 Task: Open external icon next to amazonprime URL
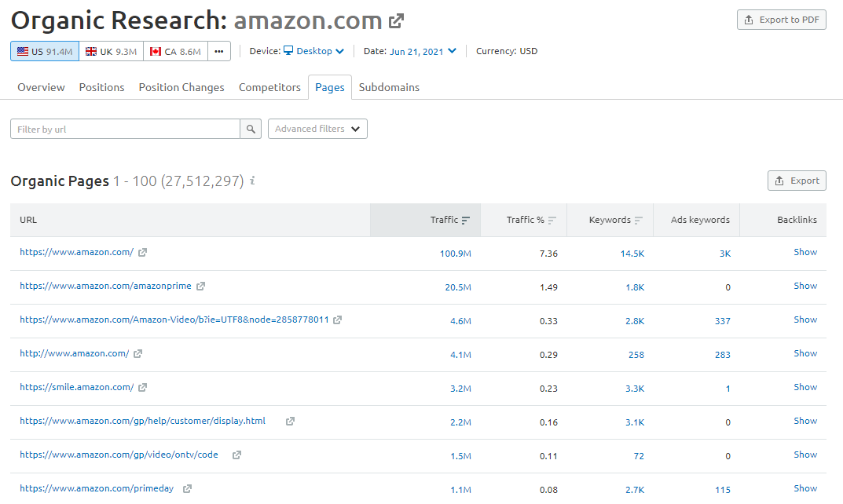pyautogui.click(x=200, y=287)
